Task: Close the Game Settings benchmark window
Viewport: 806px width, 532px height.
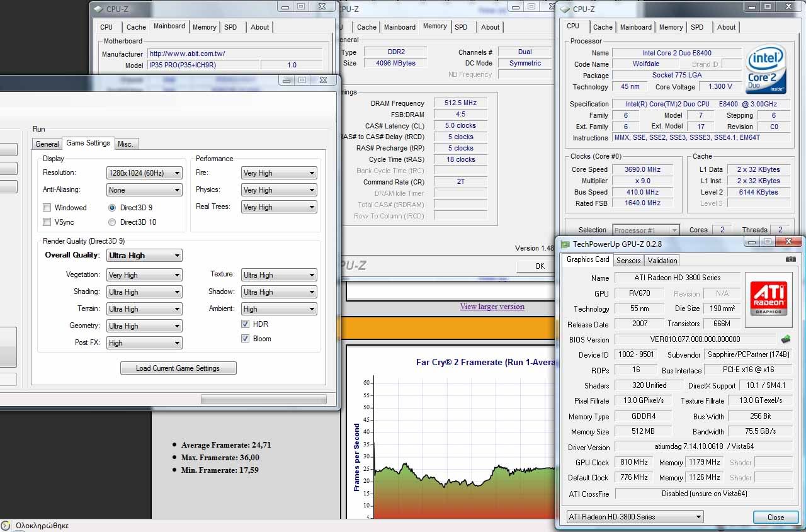Action: coord(323,80)
